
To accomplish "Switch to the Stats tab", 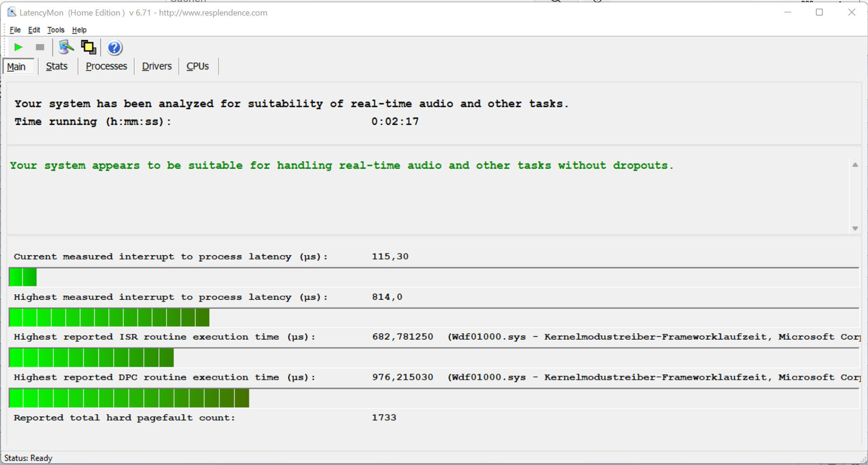I will click(57, 66).
